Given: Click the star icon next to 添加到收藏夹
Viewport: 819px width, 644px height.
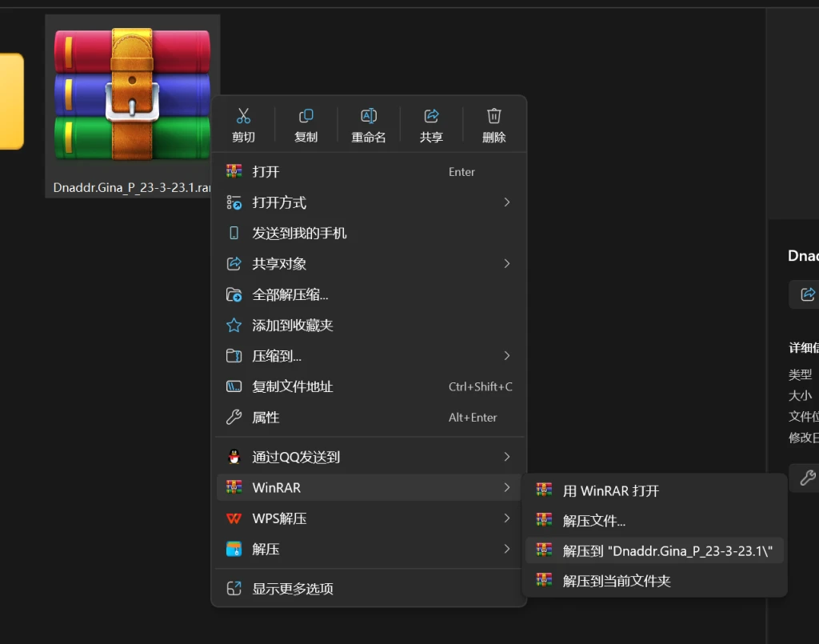Looking at the screenshot, I should [234, 325].
